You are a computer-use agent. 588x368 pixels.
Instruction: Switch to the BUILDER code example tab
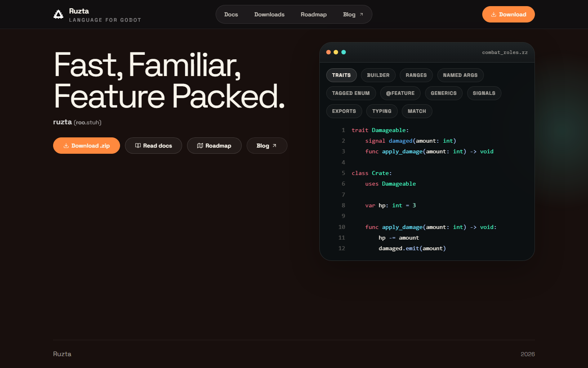pyautogui.click(x=378, y=75)
